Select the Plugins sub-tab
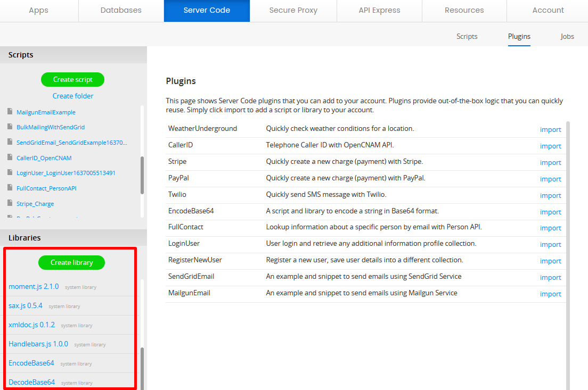 coord(519,36)
